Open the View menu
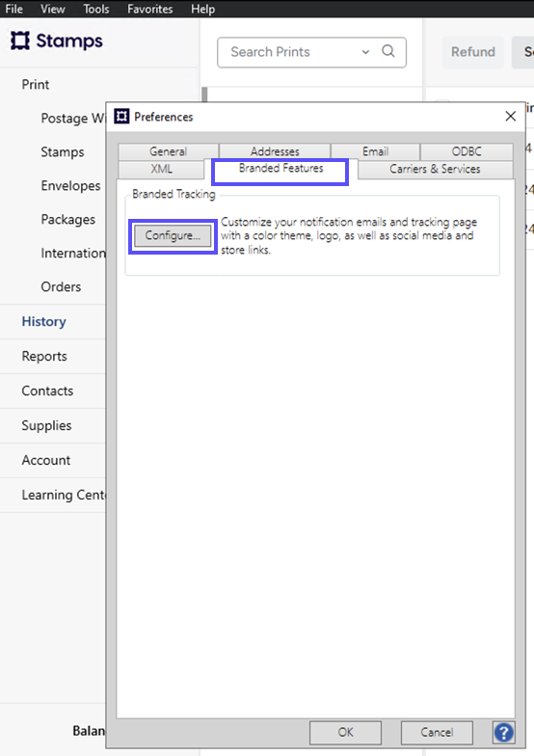Screen dimensions: 534x756 [52, 9]
